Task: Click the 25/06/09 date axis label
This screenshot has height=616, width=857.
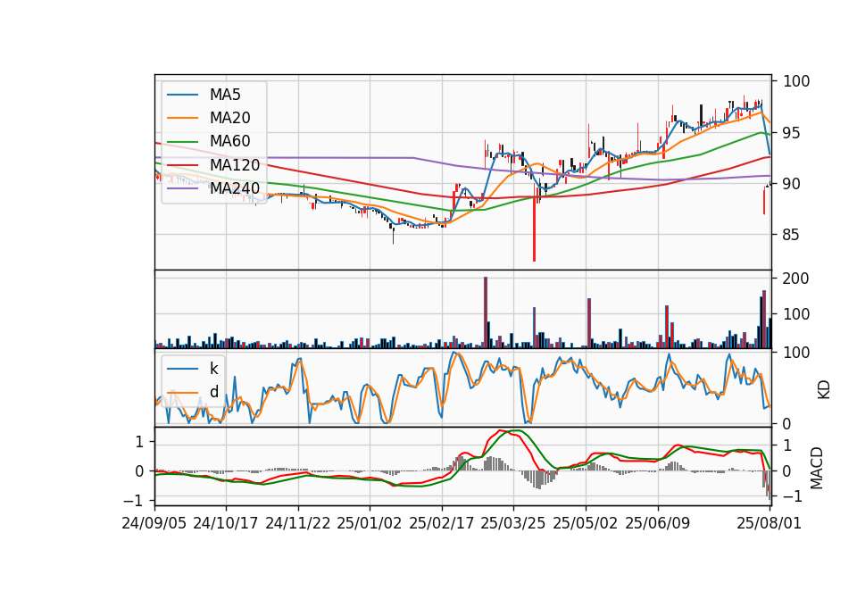Action: pyautogui.click(x=658, y=523)
